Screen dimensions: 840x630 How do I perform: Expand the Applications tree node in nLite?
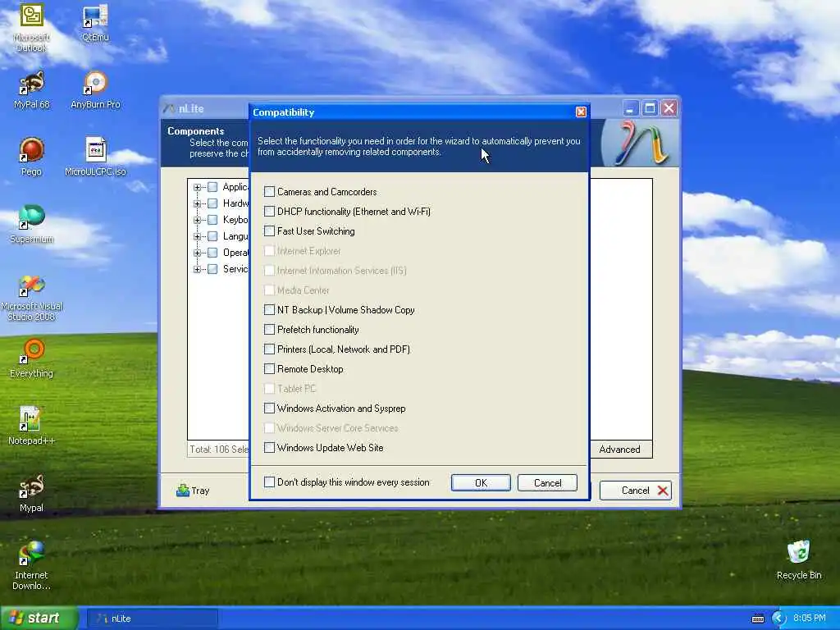pos(197,188)
